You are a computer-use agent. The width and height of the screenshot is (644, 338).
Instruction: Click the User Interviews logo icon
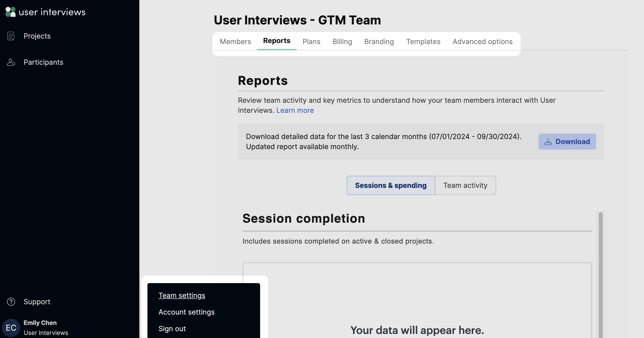[11, 12]
